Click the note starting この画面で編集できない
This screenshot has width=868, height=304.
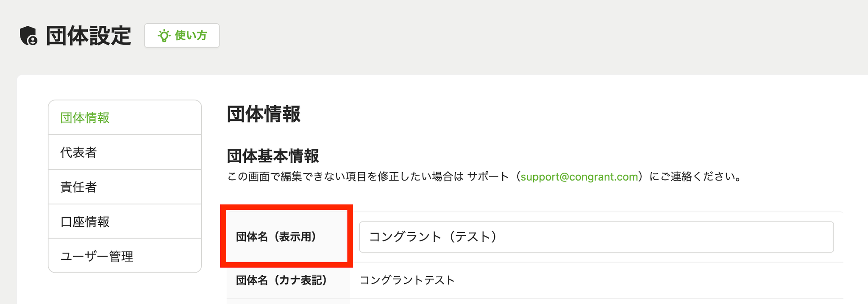485,177
